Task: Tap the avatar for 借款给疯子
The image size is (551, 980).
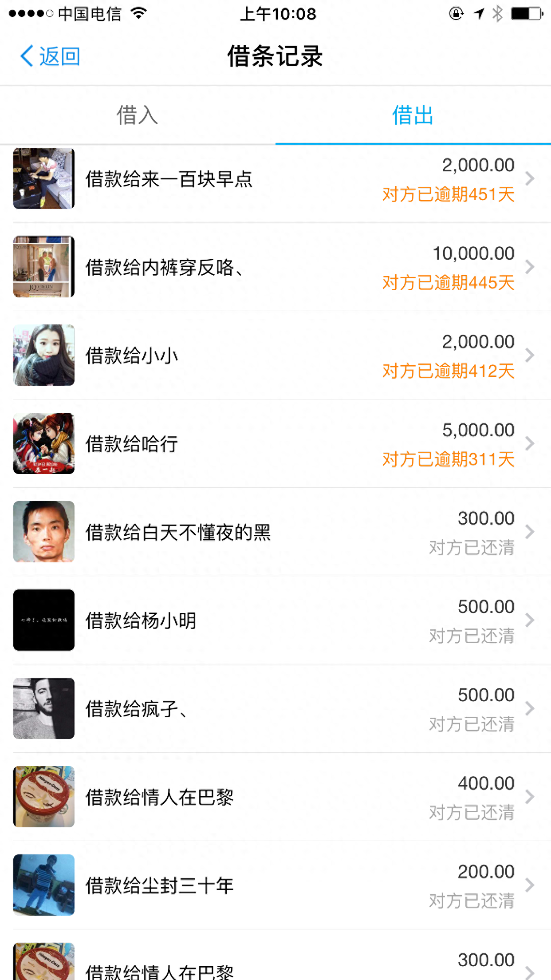Action: (44, 708)
